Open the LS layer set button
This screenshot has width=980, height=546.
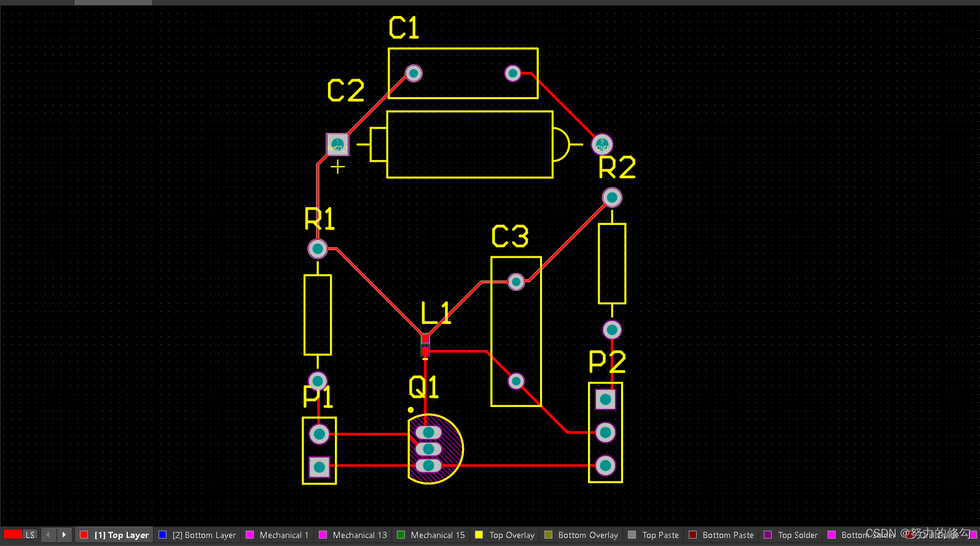pyautogui.click(x=30, y=535)
